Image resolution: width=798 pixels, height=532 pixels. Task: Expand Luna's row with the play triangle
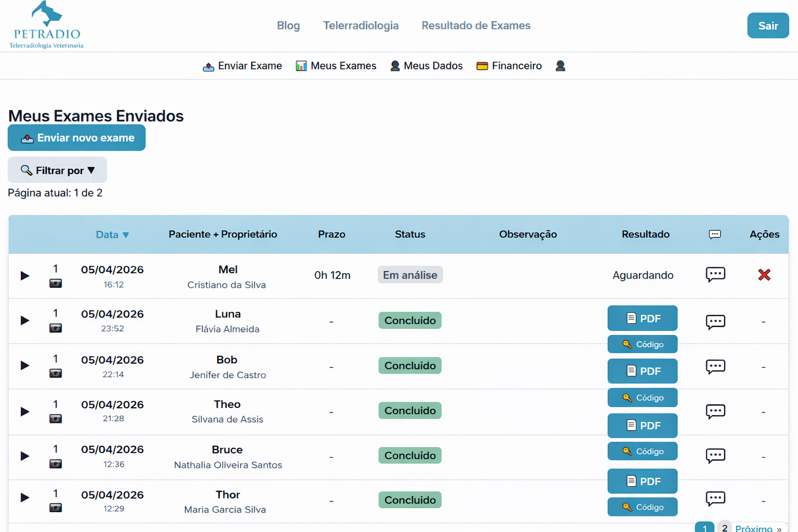click(24, 321)
